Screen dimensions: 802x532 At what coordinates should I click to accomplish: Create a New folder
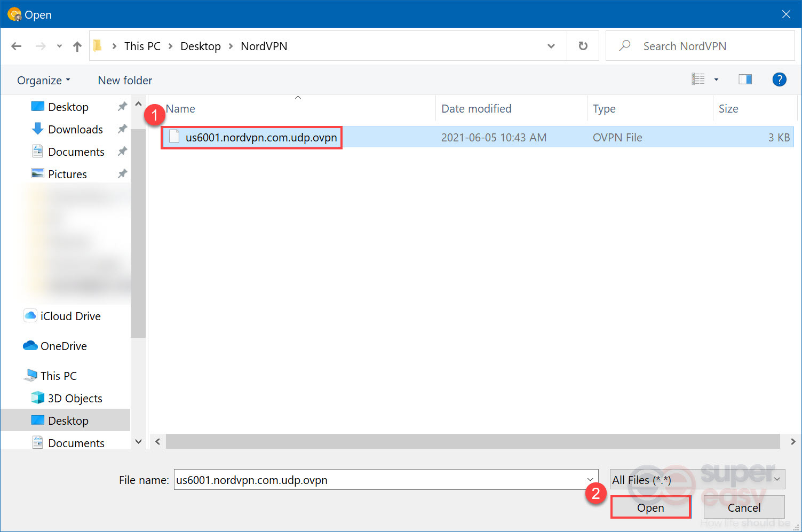click(x=125, y=81)
